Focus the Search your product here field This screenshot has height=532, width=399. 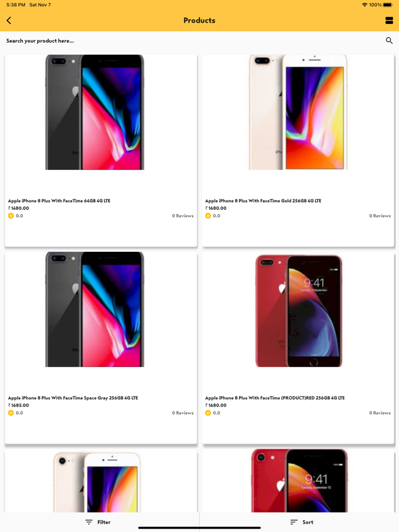coord(194,40)
